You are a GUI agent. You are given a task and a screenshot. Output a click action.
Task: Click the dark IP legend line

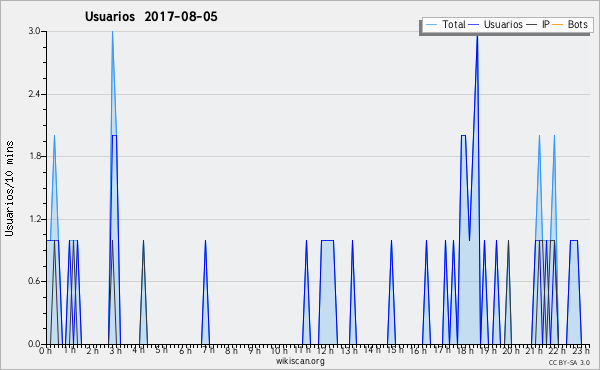[532, 25]
